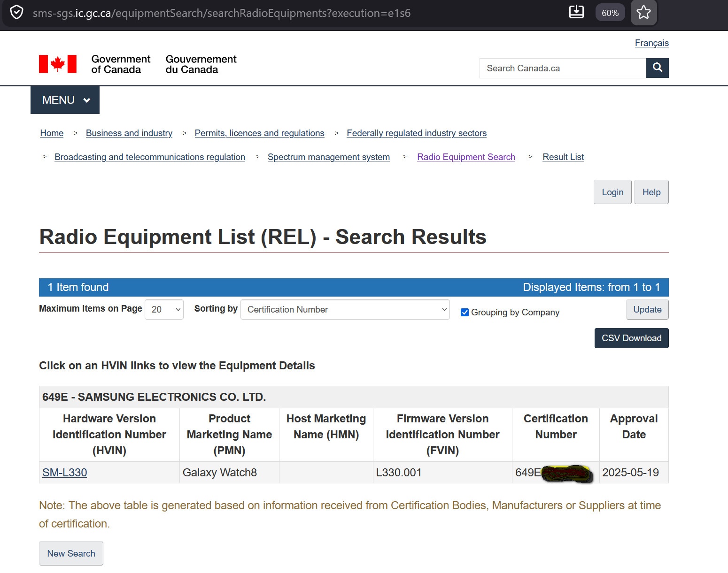Click the Government of Canada wordmark text
The width and height of the screenshot is (728, 573).
pos(121,64)
